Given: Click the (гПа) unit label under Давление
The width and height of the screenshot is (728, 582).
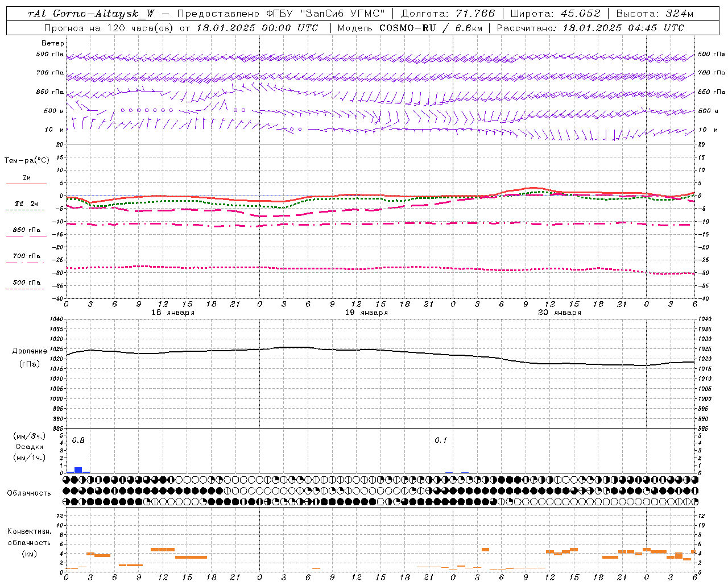Looking at the screenshot, I should pyautogui.click(x=30, y=364).
